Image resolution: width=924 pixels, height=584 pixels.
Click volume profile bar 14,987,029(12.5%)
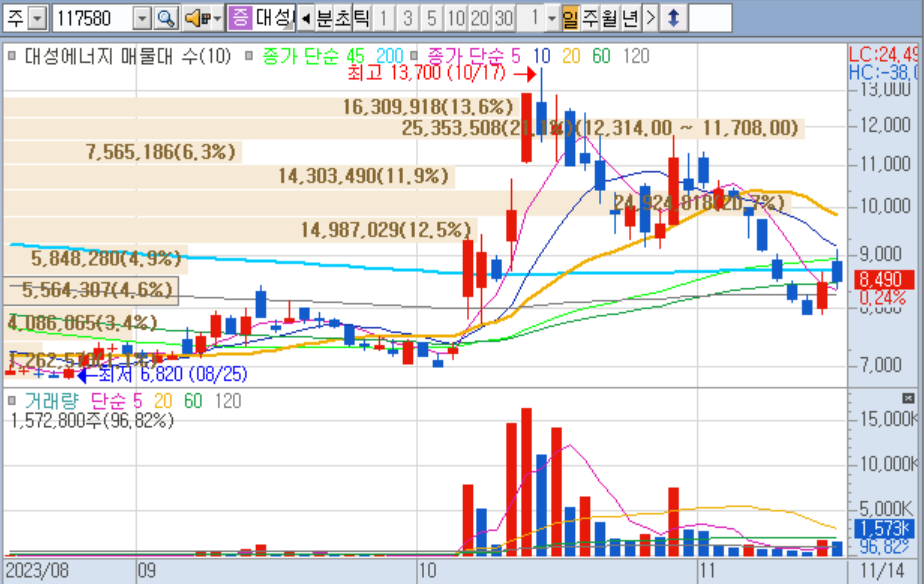(x=240, y=229)
